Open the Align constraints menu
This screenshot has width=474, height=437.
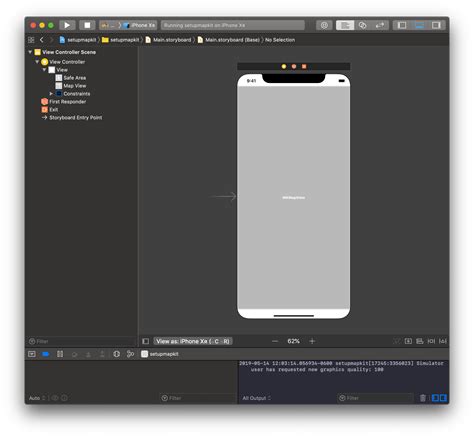point(420,341)
